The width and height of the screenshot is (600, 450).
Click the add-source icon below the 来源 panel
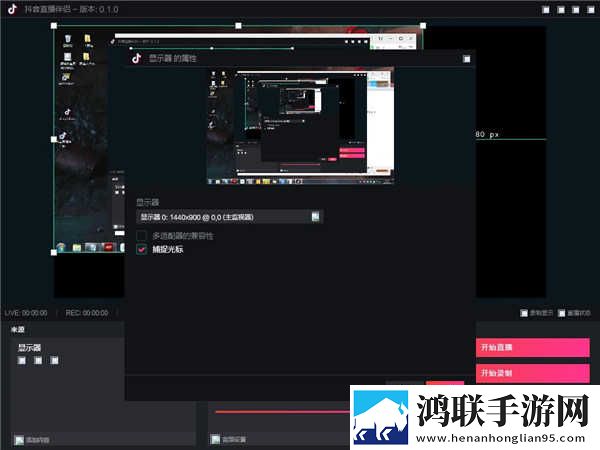coord(19,440)
